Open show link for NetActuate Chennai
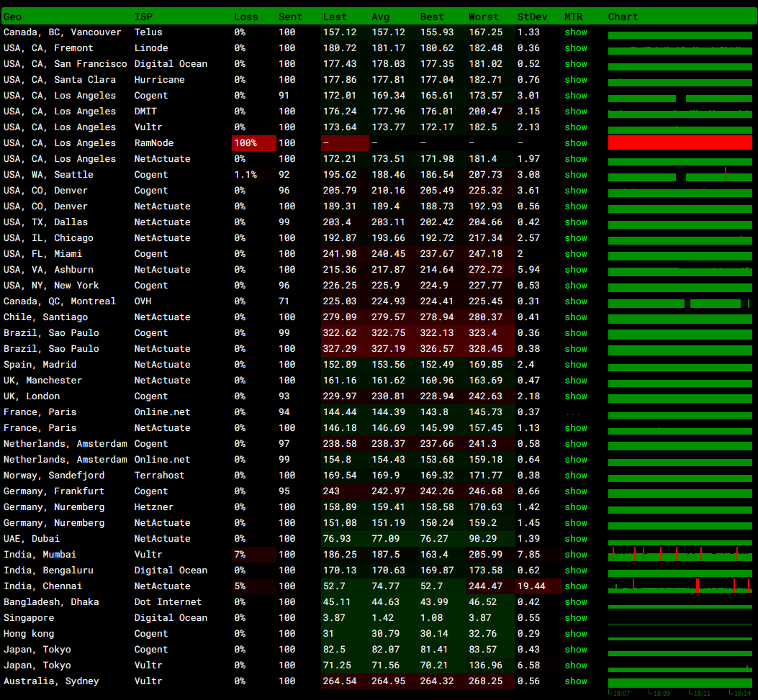Viewport: 758px width, 700px height. point(576,586)
